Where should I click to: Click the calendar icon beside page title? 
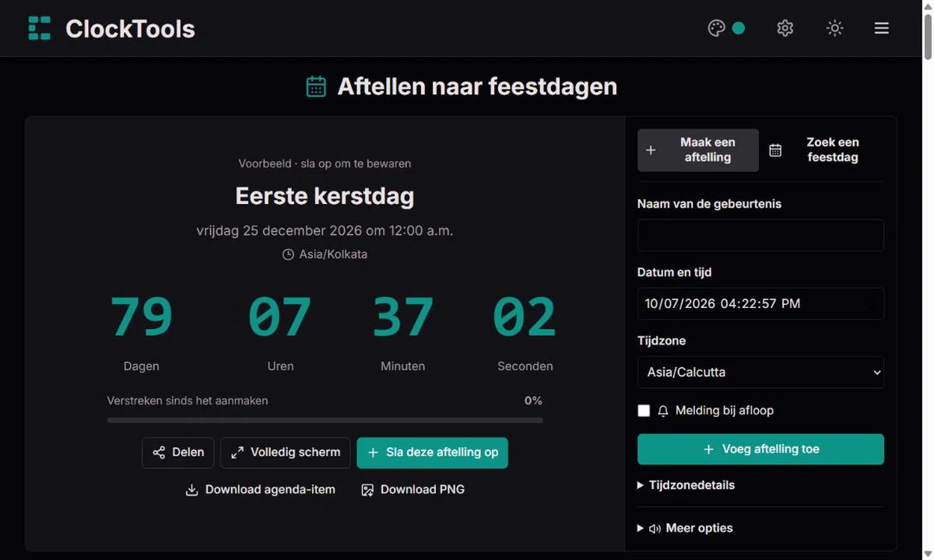[x=316, y=86]
